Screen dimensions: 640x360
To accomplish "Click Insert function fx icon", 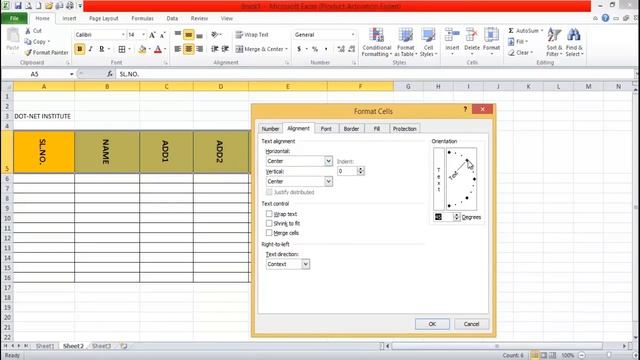I will click(109, 74).
